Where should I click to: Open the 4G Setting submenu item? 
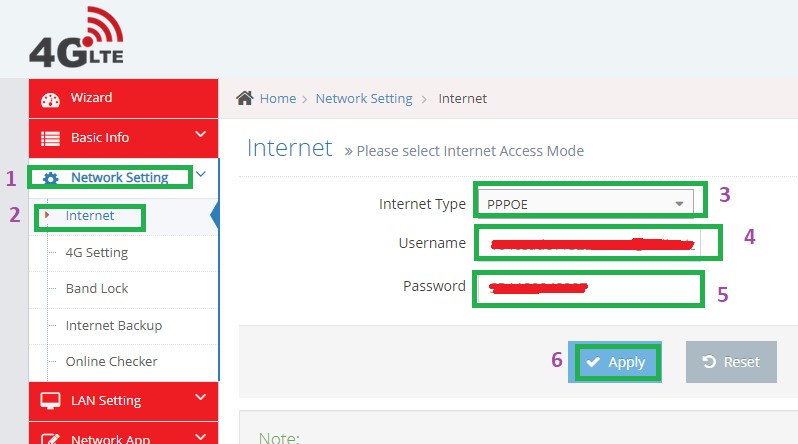coord(96,253)
